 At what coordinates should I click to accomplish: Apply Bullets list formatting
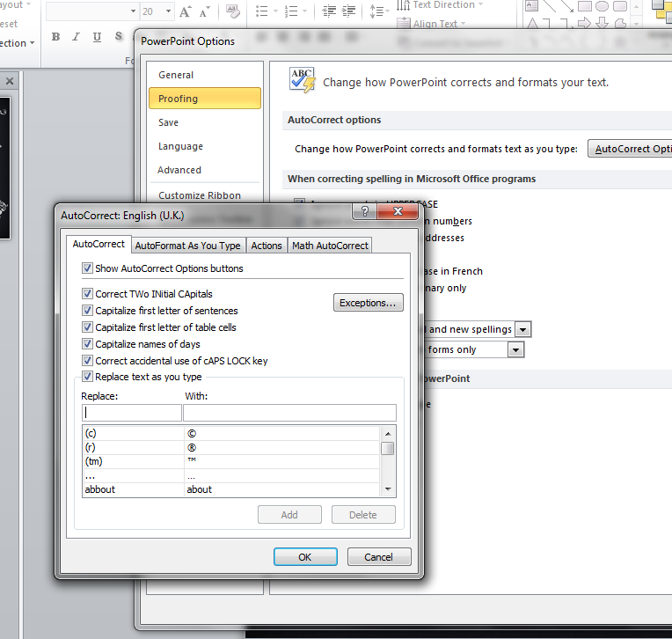262,11
